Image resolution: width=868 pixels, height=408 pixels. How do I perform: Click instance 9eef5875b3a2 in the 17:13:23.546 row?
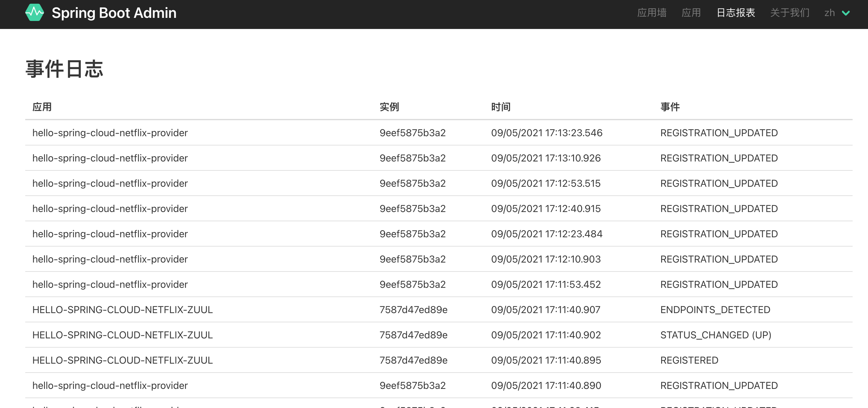coord(412,133)
